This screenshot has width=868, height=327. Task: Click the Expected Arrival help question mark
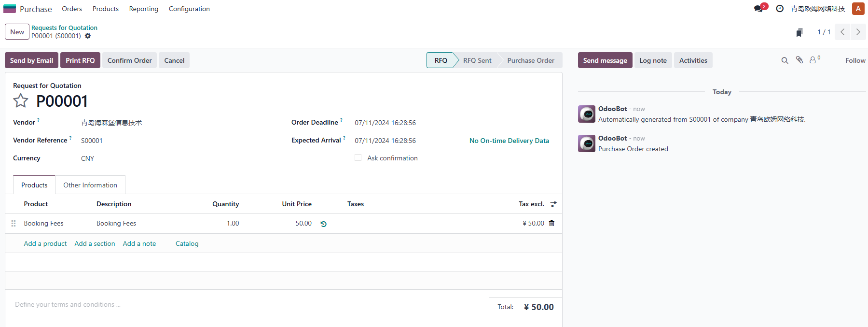tap(344, 138)
